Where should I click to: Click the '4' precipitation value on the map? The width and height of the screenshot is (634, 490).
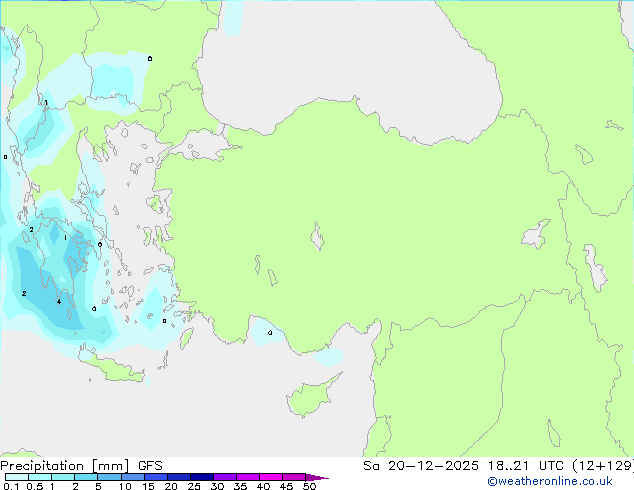click(x=59, y=302)
